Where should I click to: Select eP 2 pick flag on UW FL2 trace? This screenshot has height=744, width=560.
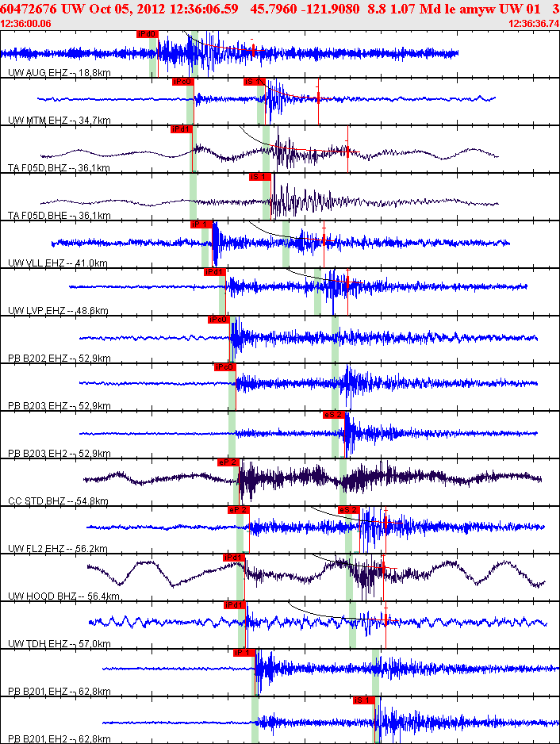[238, 510]
